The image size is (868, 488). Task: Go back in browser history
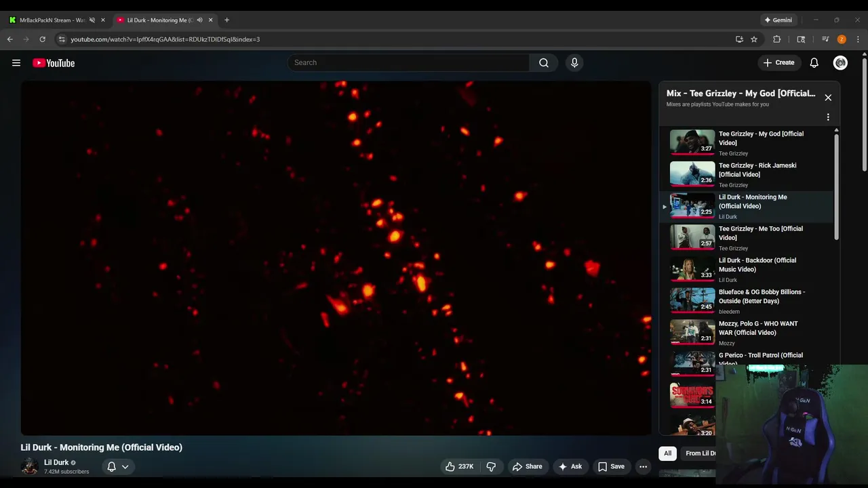(x=10, y=39)
